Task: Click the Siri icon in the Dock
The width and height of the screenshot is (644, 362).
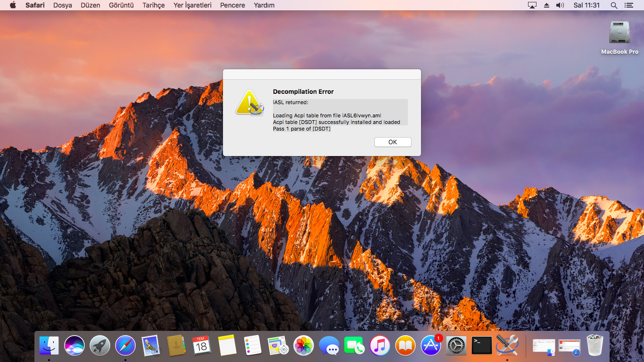Action: (74, 346)
